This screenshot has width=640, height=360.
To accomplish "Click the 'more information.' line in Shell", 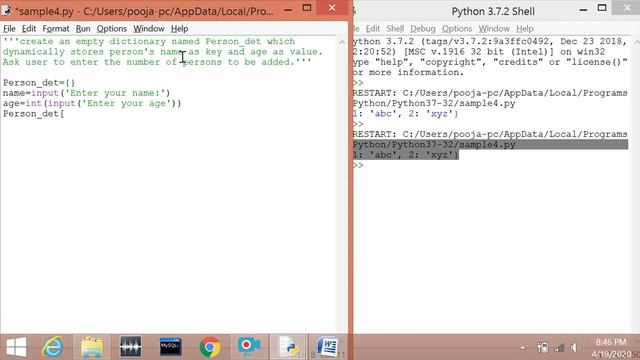I will click(408, 72).
